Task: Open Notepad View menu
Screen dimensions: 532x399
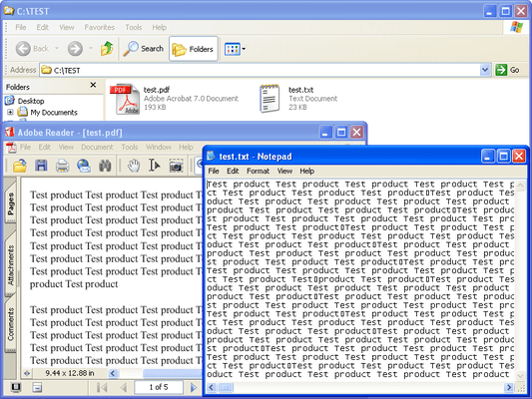Action: 284,171
